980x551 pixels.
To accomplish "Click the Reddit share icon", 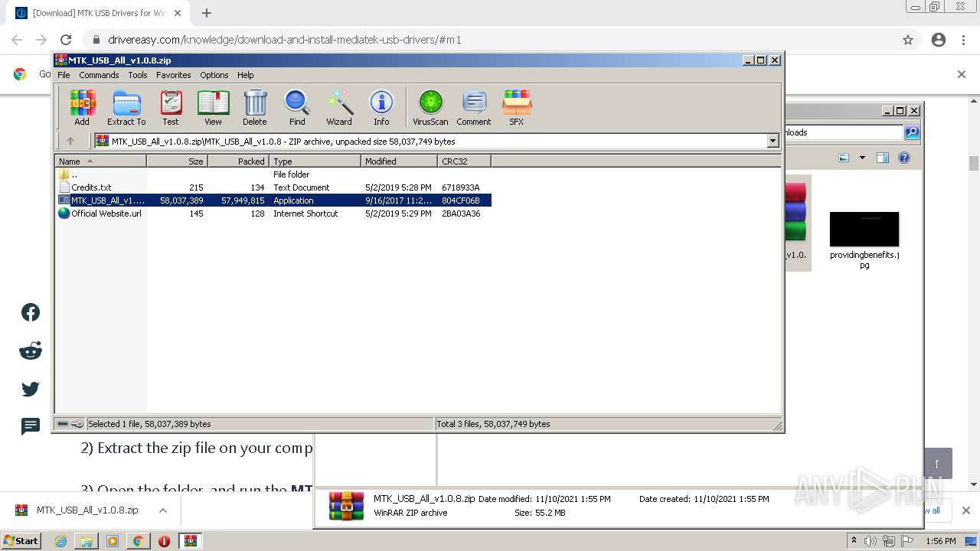I will point(31,351).
